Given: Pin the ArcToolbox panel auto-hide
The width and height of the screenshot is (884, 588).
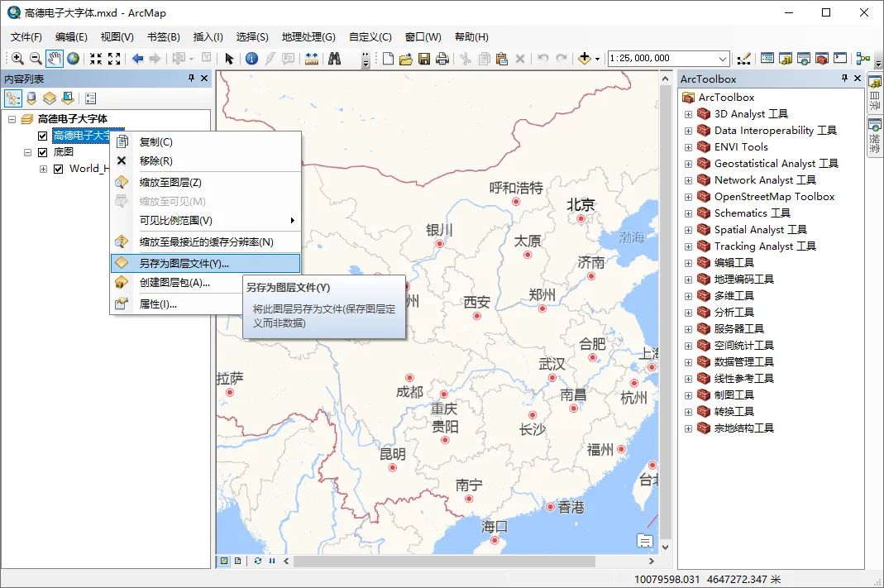Looking at the screenshot, I should pos(844,79).
